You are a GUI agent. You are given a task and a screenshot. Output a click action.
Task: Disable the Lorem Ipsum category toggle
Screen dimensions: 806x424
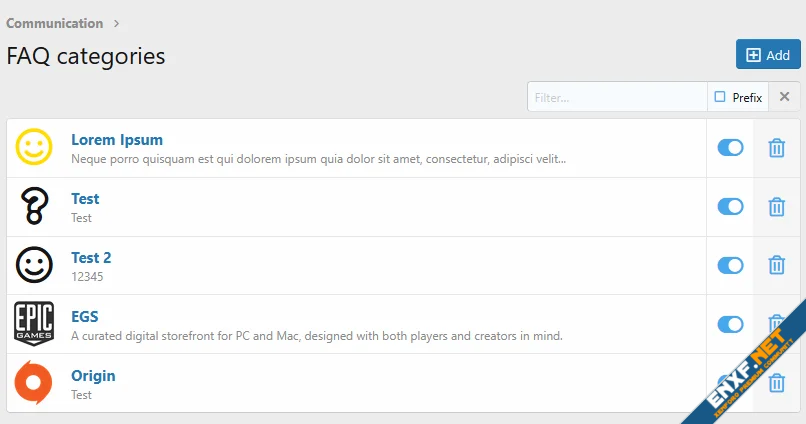pyautogui.click(x=730, y=148)
